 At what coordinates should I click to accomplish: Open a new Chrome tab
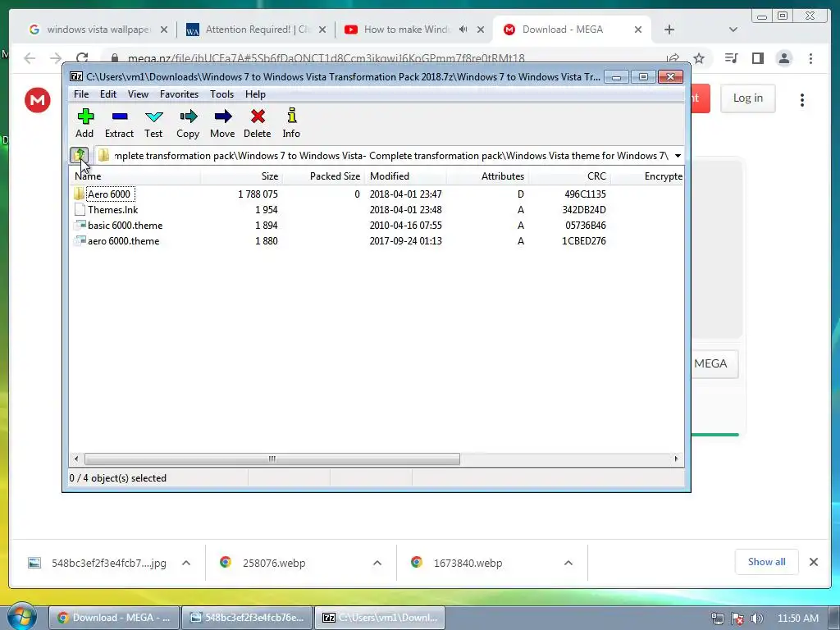coord(669,30)
